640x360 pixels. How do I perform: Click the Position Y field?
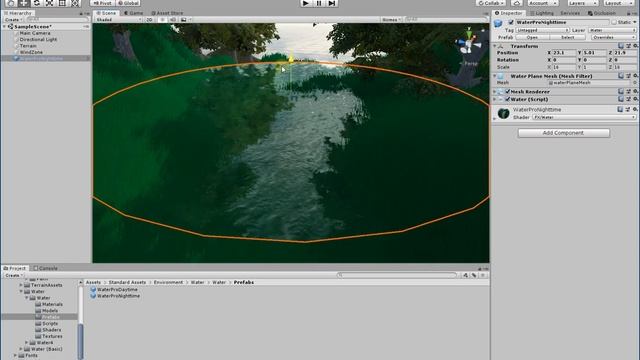(594, 53)
